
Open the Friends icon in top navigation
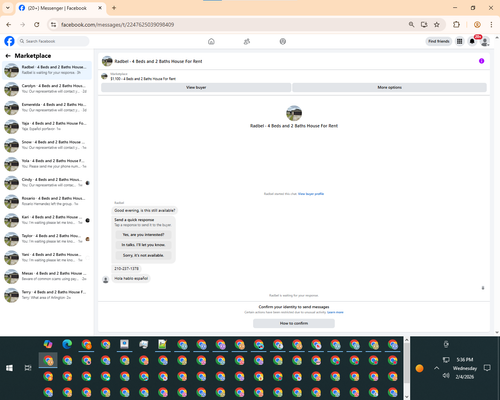click(x=247, y=41)
